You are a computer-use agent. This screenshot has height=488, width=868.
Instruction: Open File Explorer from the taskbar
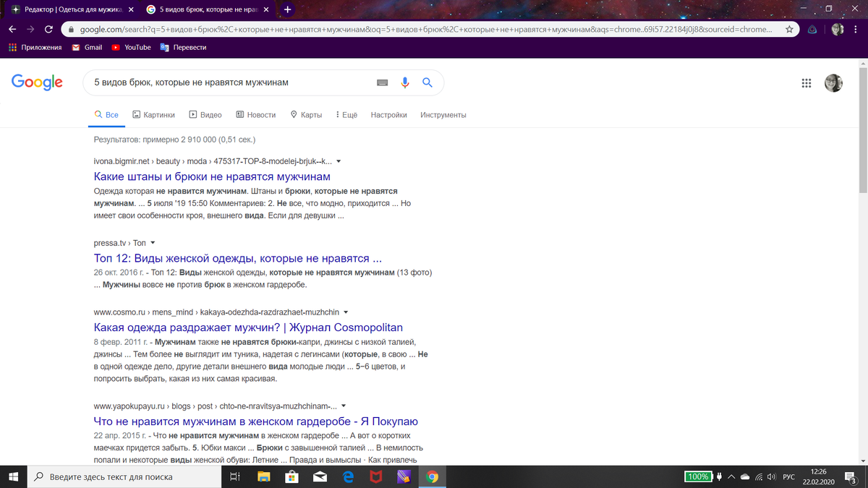coord(263,476)
